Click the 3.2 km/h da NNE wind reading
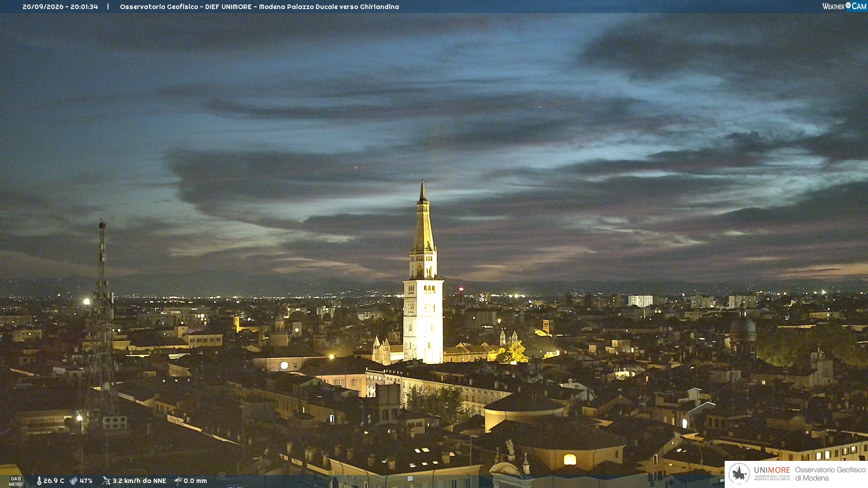868x488 pixels. [x=139, y=481]
